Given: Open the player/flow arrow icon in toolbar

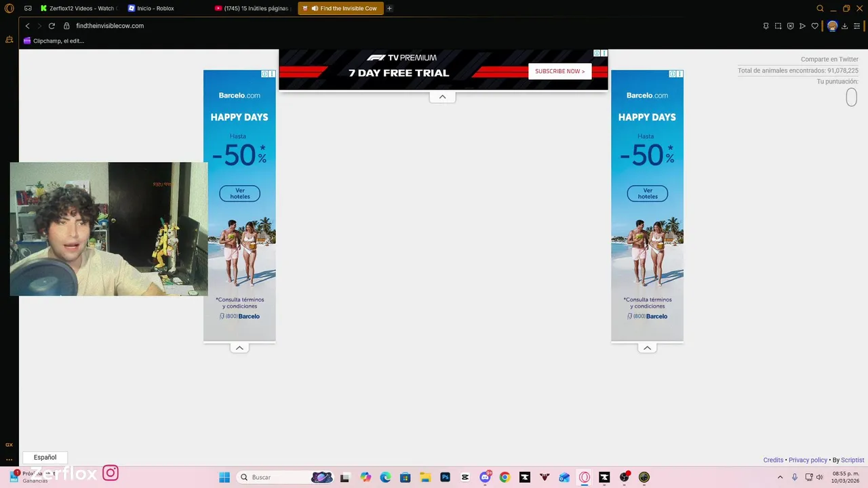Looking at the screenshot, I should tap(802, 26).
